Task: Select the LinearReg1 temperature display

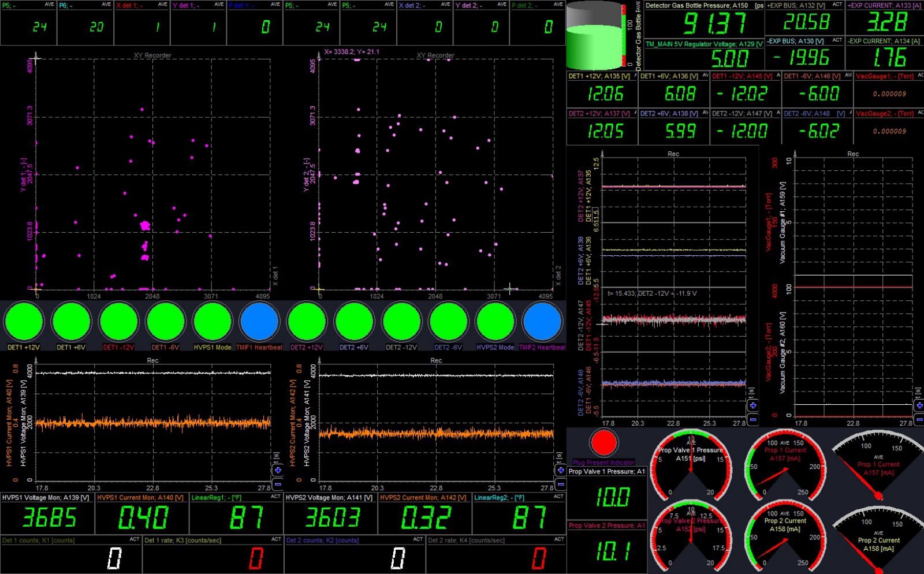Action: tap(236, 513)
